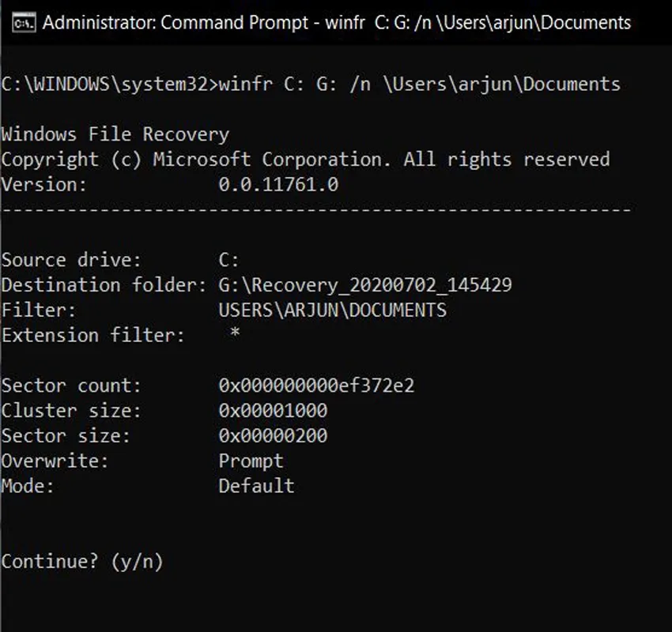Click the Extension filter asterisk value
Screen dimensions: 672x632
point(235,333)
